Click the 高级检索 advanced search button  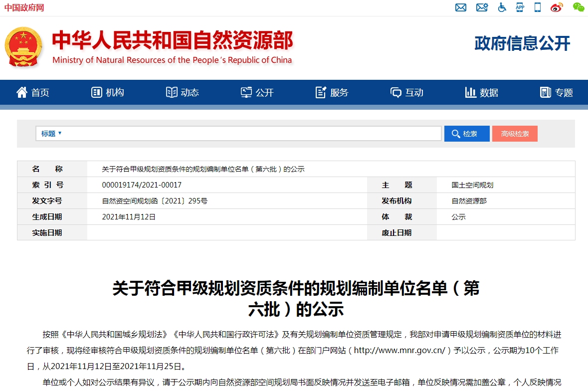pos(515,134)
